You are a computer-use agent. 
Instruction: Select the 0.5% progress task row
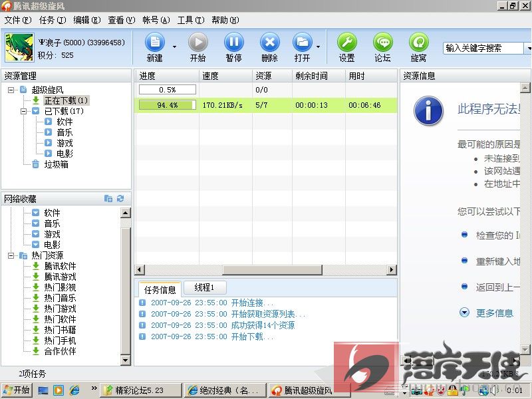click(266, 90)
